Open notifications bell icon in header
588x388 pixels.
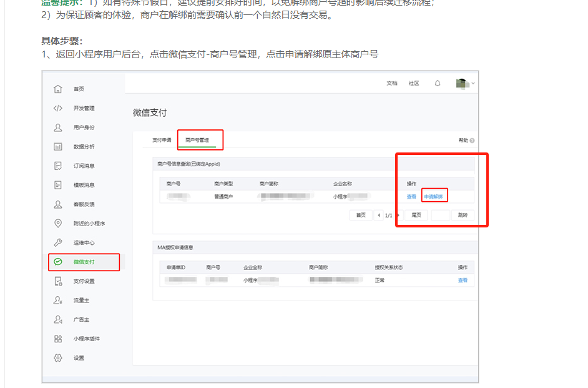[x=437, y=83]
